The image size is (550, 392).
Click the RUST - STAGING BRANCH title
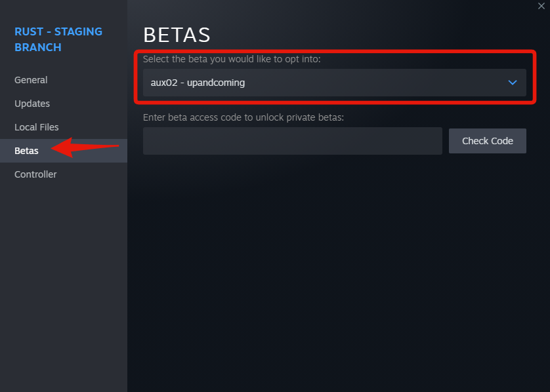click(58, 39)
